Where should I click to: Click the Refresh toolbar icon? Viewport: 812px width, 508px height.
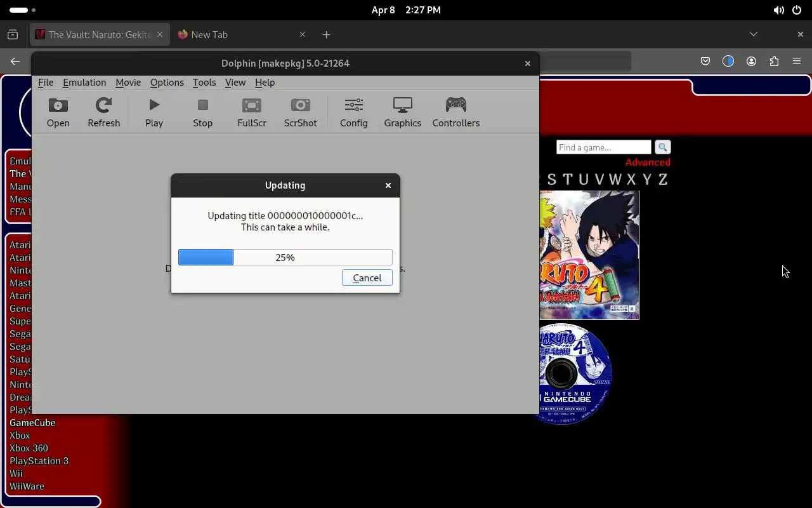coord(103,113)
